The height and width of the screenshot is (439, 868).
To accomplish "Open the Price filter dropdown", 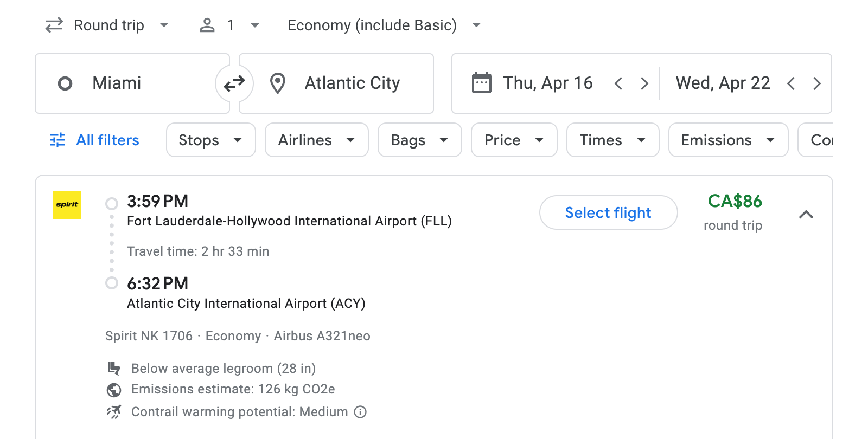I will [x=514, y=140].
